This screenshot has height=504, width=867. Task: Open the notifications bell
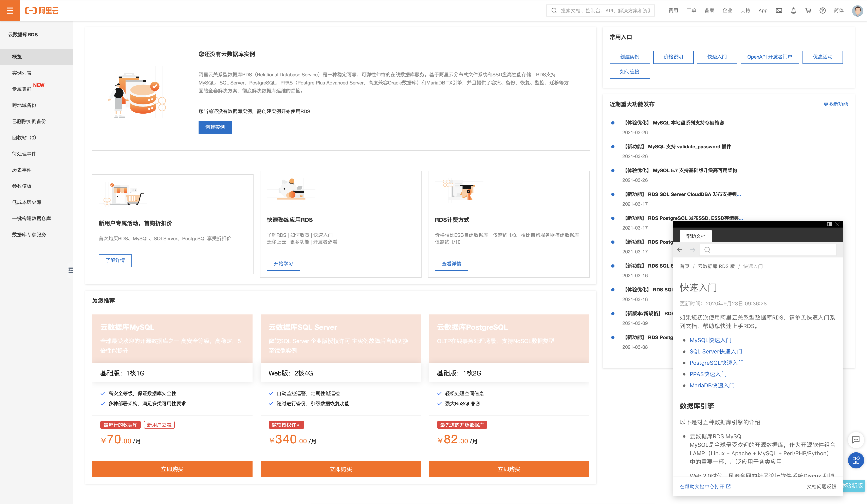point(793,11)
